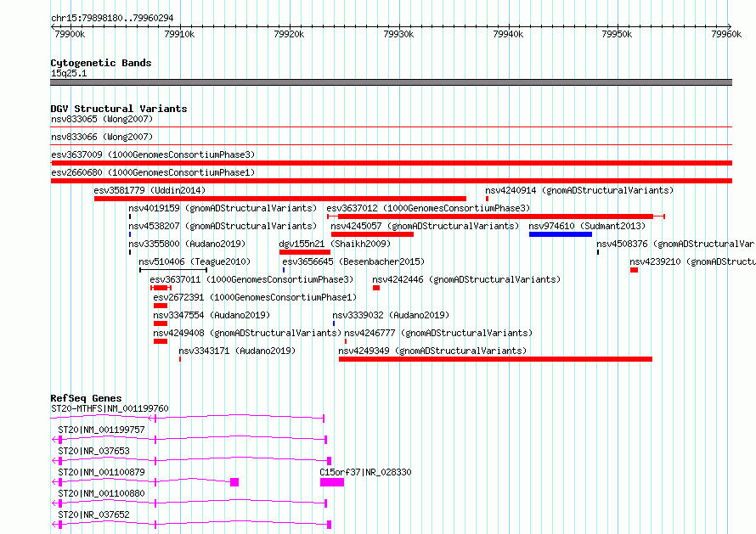Click the ST20 NM_001100879 transcript label
Viewport: 756px width, 534px height.
pyautogui.click(x=101, y=472)
